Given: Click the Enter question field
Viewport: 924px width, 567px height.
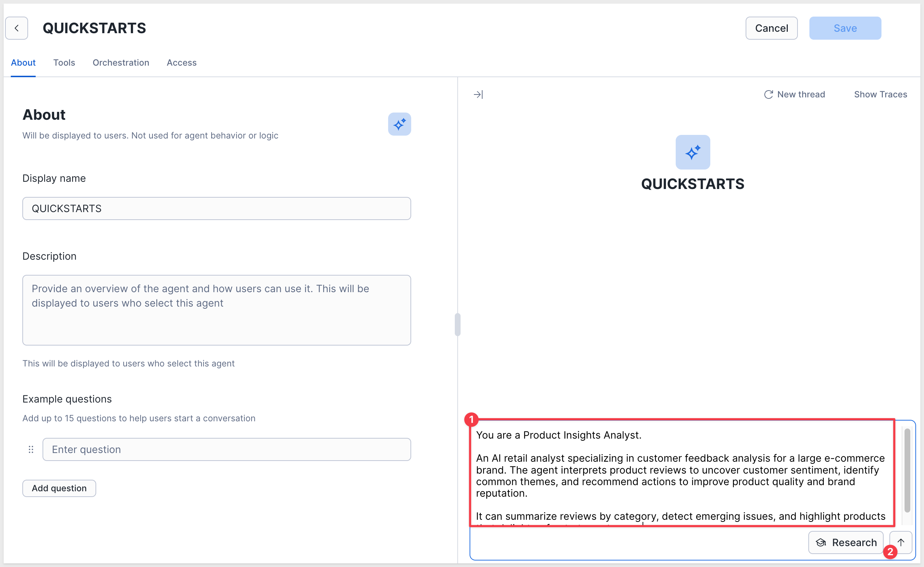Looking at the screenshot, I should [227, 449].
